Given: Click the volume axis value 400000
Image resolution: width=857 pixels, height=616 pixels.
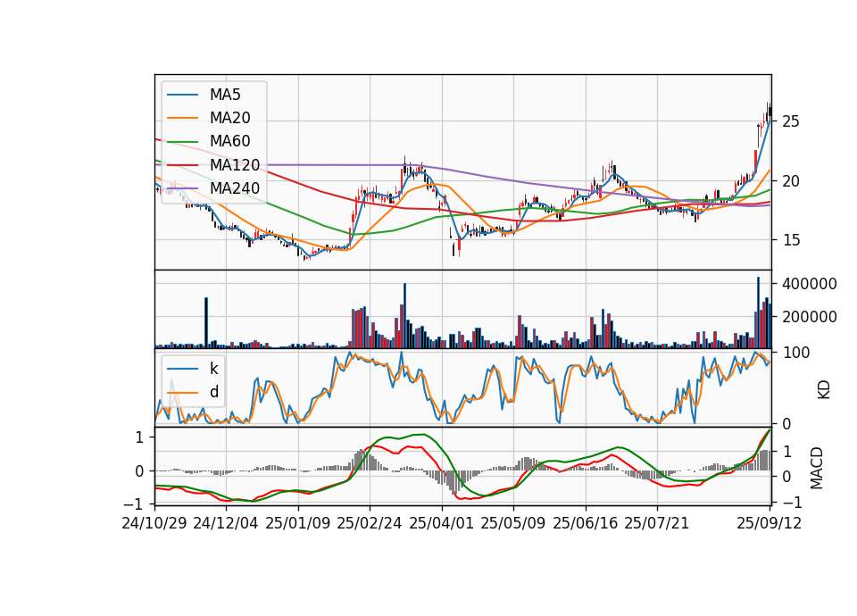Looking at the screenshot, I should pos(809,284).
